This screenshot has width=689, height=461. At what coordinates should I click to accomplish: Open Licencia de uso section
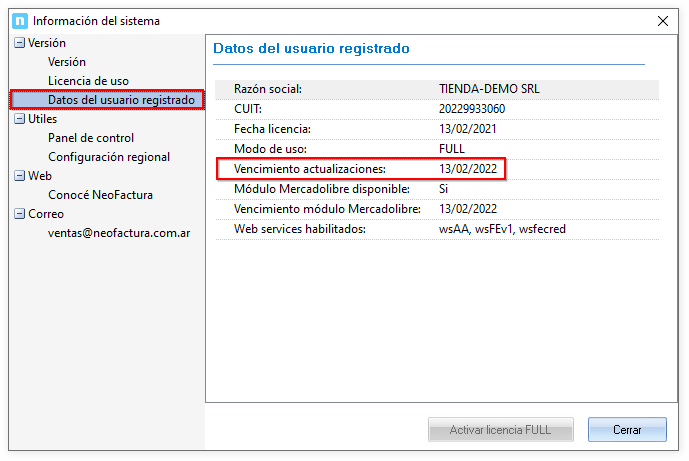[88, 81]
